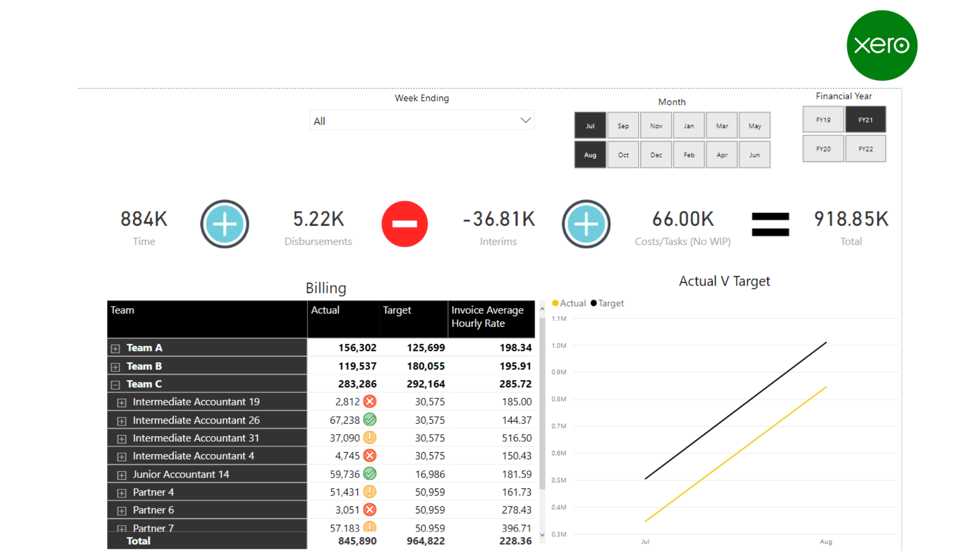Expand Intermediate Accountant 4 row
Image resolution: width=980 pixels, height=551 pixels.
coord(122,457)
